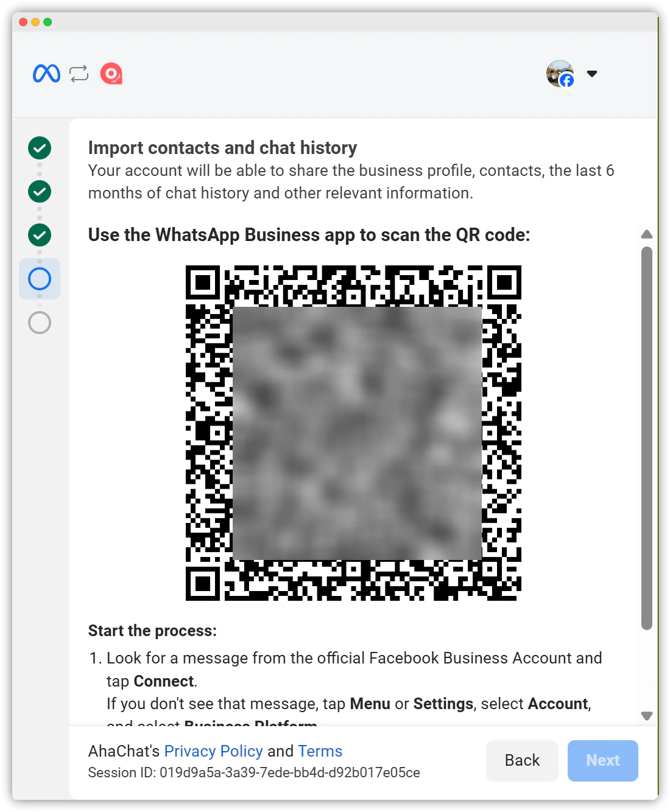Click the Next button
The width and height of the screenshot is (670, 812).
(603, 760)
